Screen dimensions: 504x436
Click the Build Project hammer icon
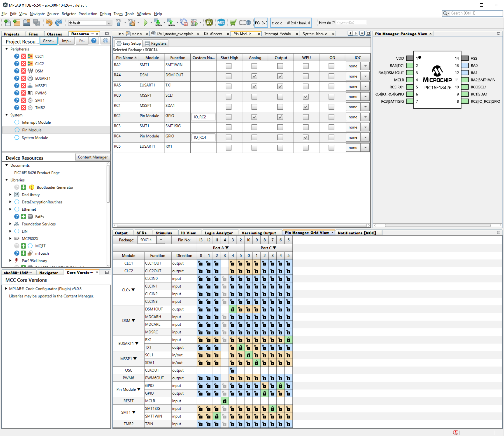118,23
